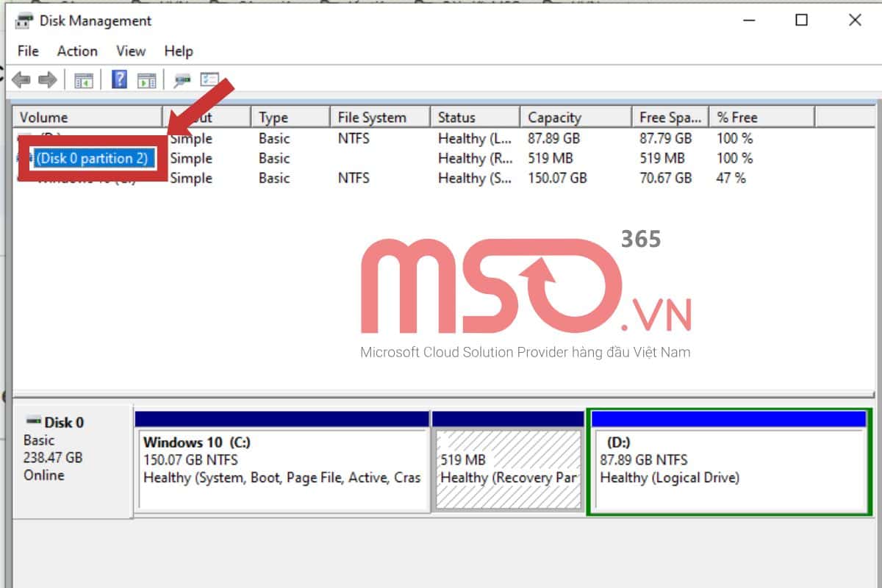The width and height of the screenshot is (882, 588).
Task: Click the Show/Hide Action Pane icon
Action: coord(147,80)
